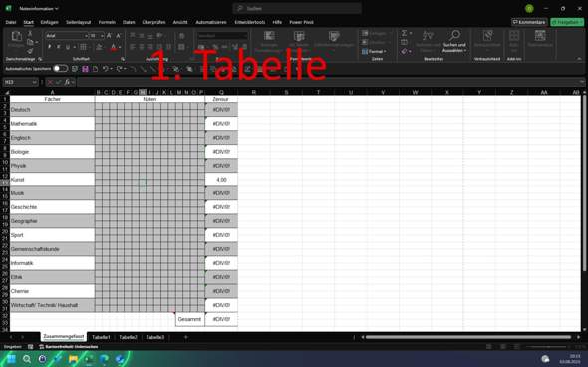This screenshot has width=588, height=367.
Task: Click the Suchen search box in title bar
Action: click(x=297, y=8)
